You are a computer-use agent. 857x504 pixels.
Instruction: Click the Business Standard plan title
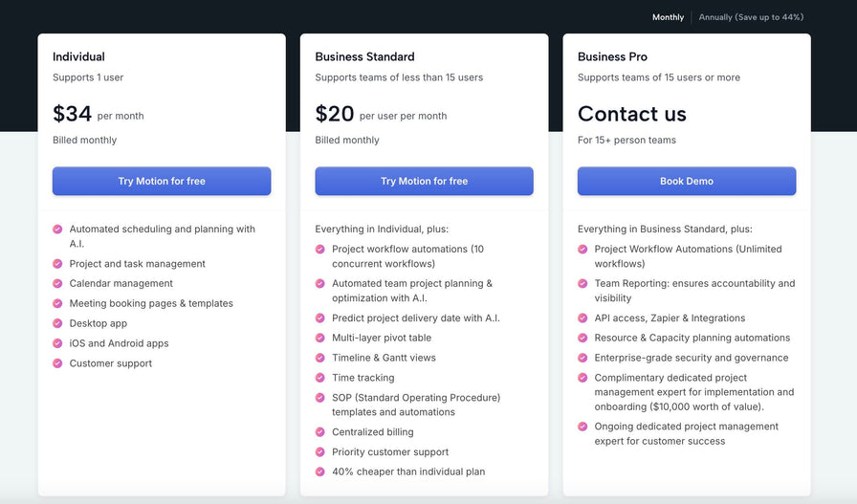pyautogui.click(x=364, y=56)
